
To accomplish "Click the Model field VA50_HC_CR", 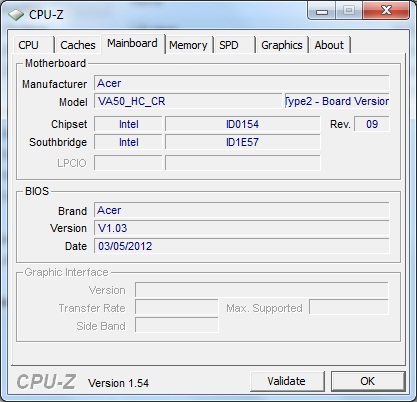I will click(188, 101).
